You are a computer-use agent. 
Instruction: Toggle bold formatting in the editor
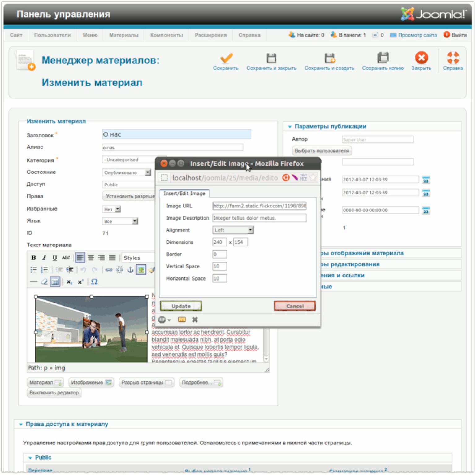pyautogui.click(x=33, y=258)
